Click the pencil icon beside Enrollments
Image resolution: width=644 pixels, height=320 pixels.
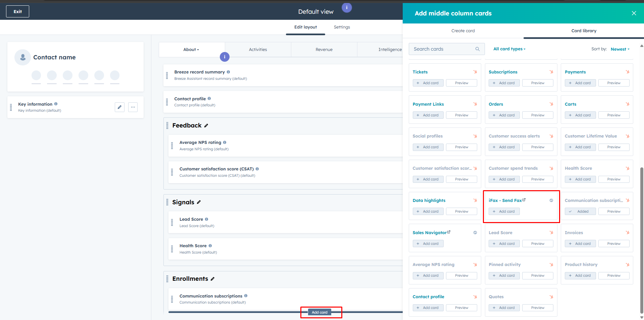click(212, 279)
